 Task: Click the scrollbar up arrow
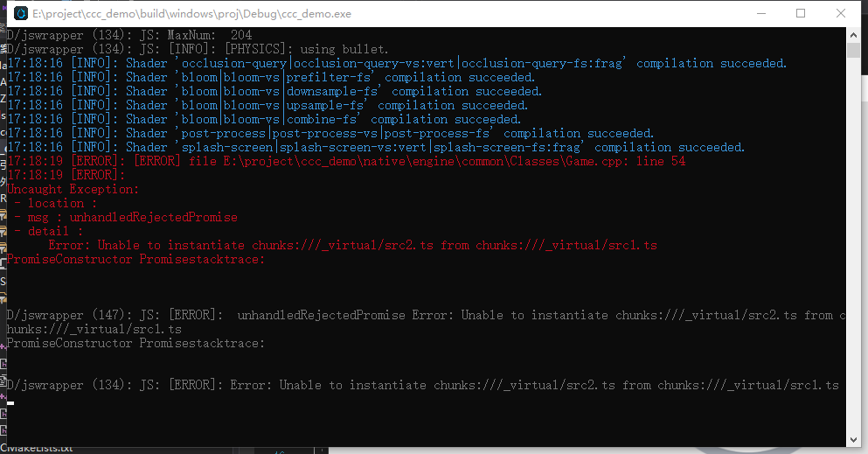(x=853, y=36)
